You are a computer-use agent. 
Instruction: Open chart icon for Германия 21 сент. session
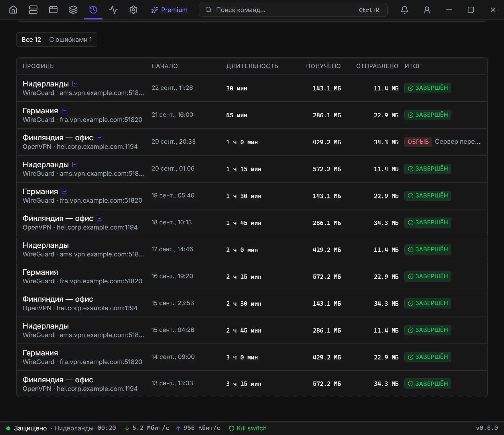pos(64,111)
